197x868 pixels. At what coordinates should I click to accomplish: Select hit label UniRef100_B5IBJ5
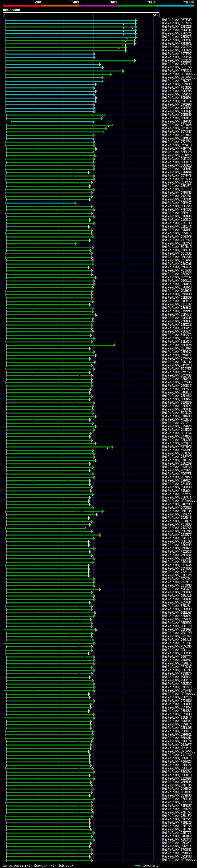pyautogui.click(x=177, y=247)
